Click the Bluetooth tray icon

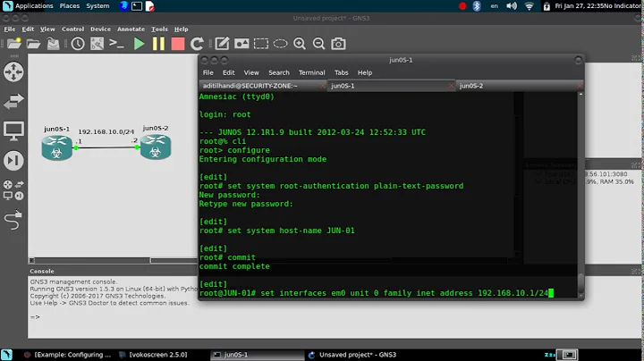point(477,5)
